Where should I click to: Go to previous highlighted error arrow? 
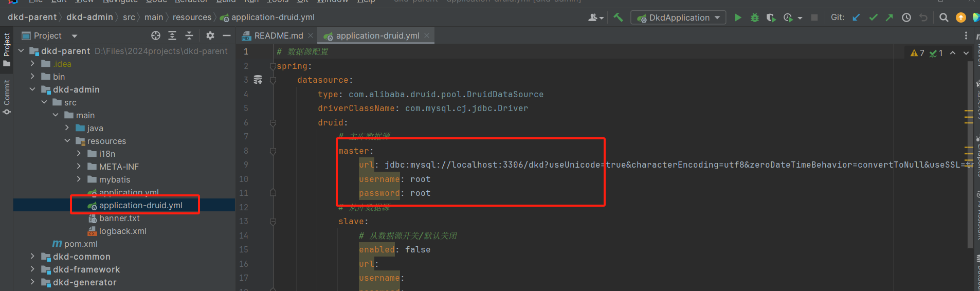pyautogui.click(x=953, y=53)
